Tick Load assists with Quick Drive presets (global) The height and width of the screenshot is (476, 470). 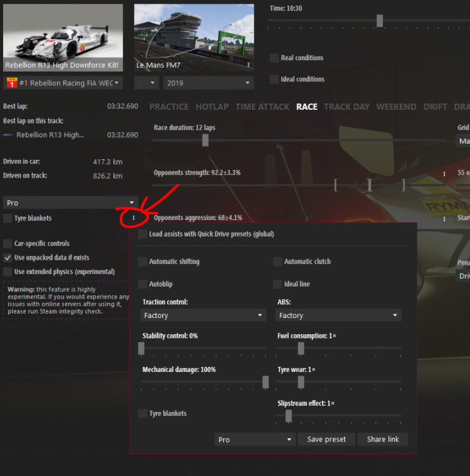tap(143, 234)
